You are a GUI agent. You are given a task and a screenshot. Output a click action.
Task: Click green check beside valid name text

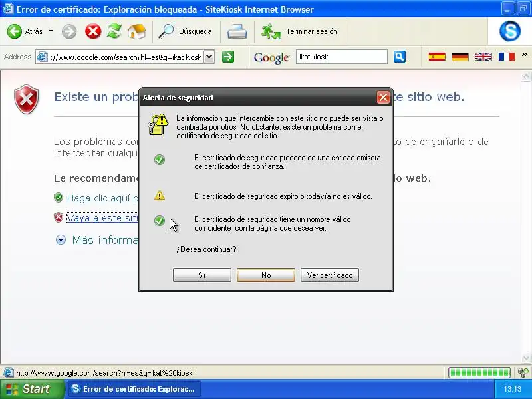(x=160, y=221)
